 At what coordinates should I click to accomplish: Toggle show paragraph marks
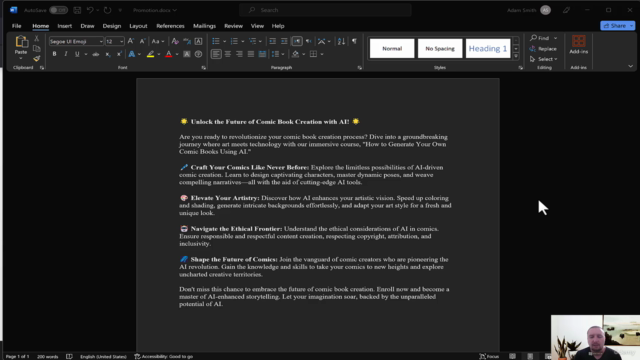(354, 41)
